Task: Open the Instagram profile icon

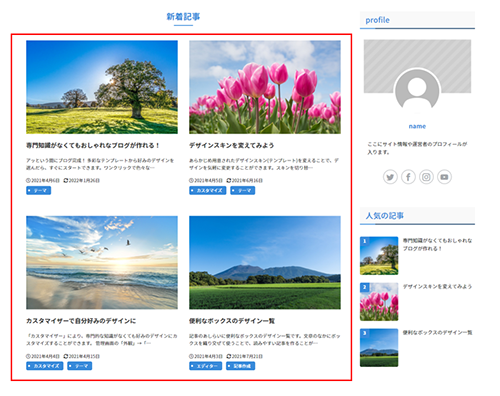Action: pyautogui.click(x=426, y=177)
